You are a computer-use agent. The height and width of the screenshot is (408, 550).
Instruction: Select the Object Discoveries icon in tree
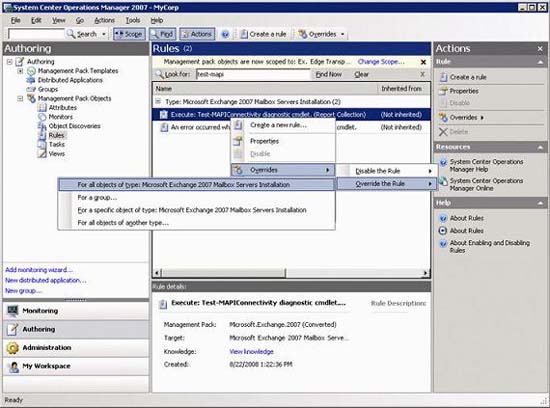[x=42, y=126]
